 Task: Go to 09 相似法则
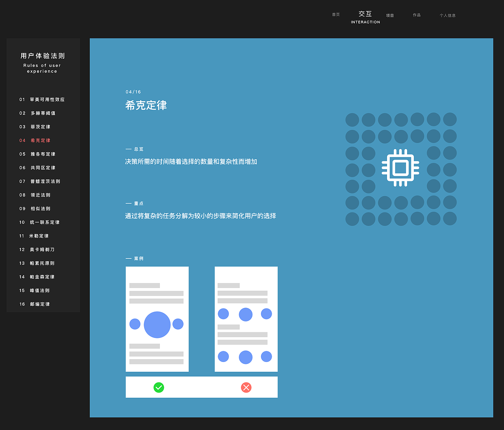pos(35,209)
